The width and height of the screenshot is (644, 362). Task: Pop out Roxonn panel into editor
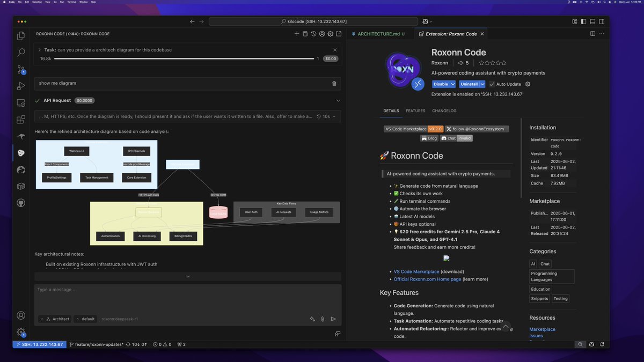[339, 34]
